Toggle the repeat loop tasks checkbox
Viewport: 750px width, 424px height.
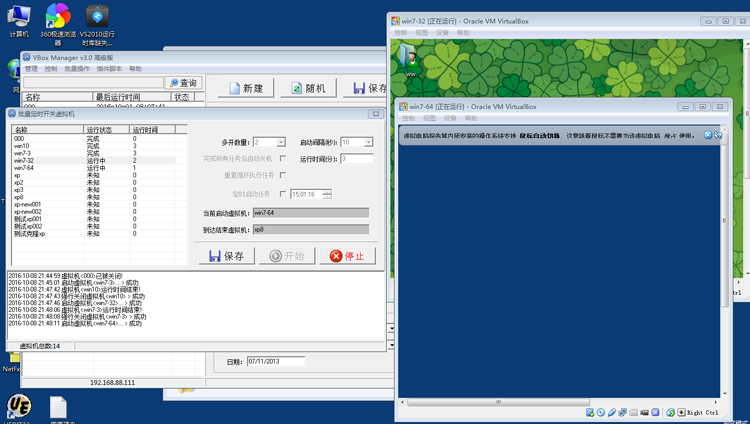[x=283, y=175]
